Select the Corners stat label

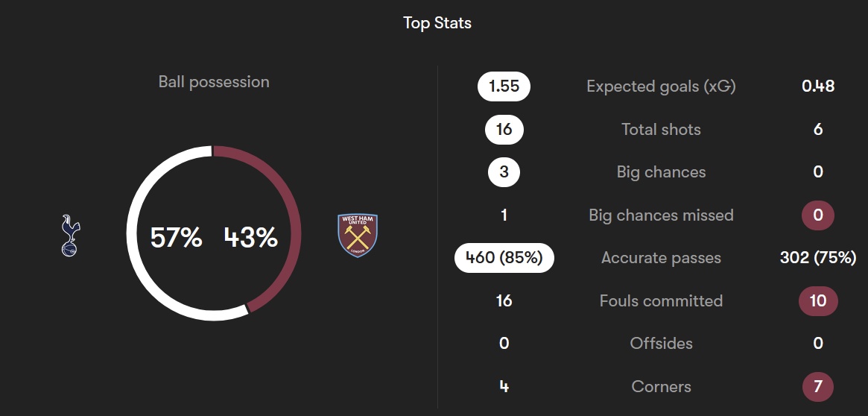pos(661,387)
